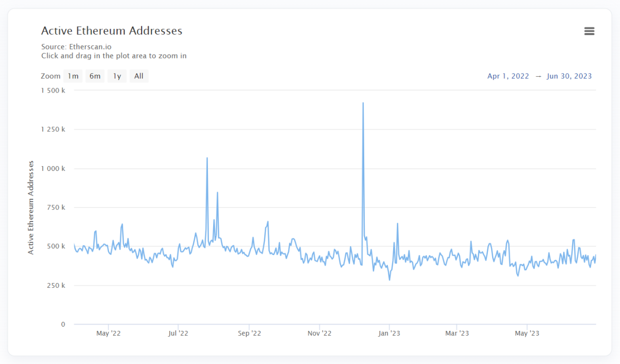Click the Nov '22 x-axis label

[319, 333]
